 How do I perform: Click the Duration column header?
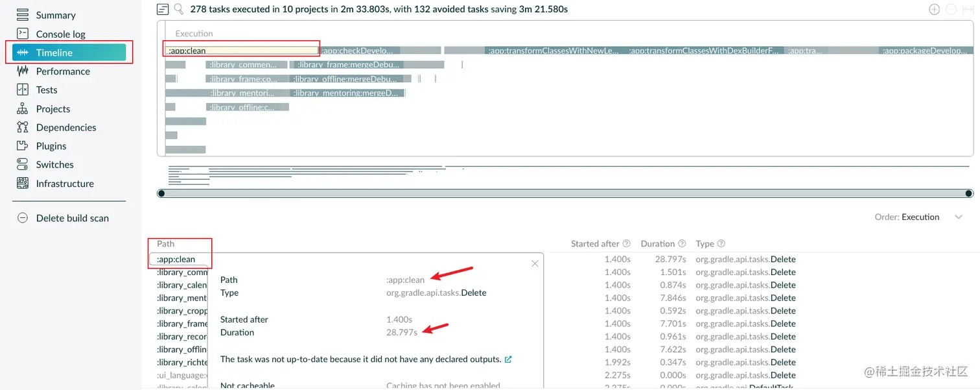(658, 244)
